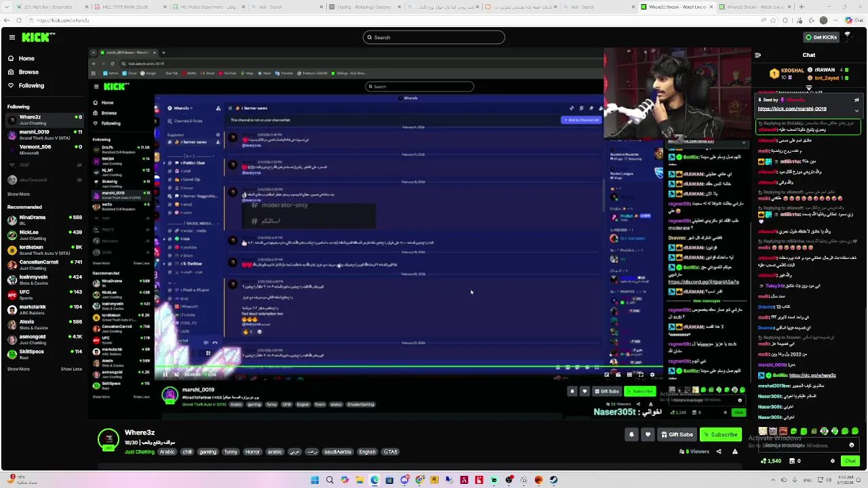Open marshi_0019 channel in Following list

coord(44,135)
